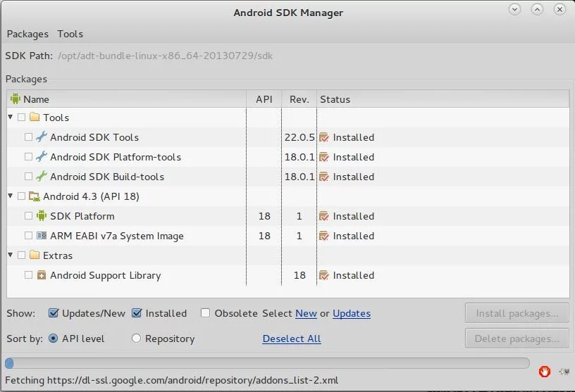Uncheck the Updates/New show checkbox
Screen dimensions: 575x392
pos(54,313)
